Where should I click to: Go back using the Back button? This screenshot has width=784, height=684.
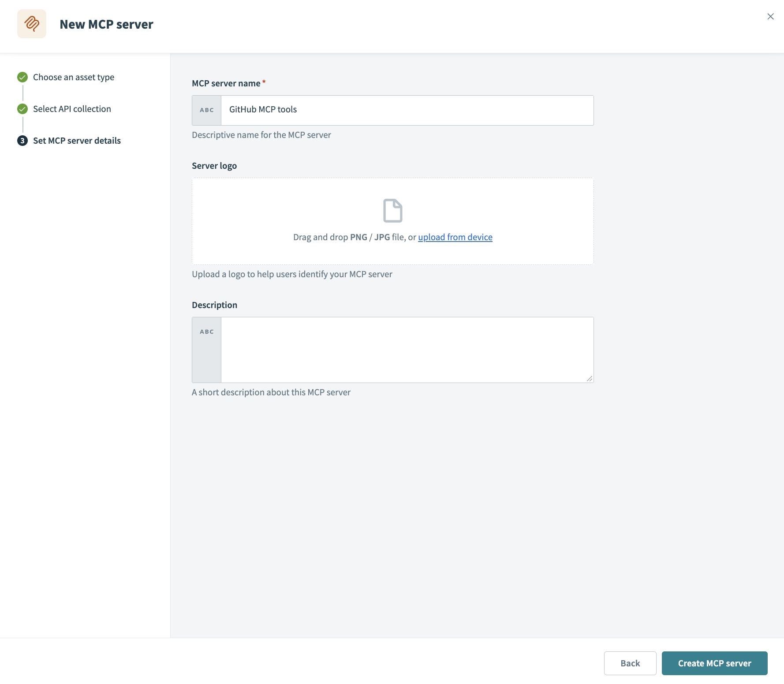630,663
